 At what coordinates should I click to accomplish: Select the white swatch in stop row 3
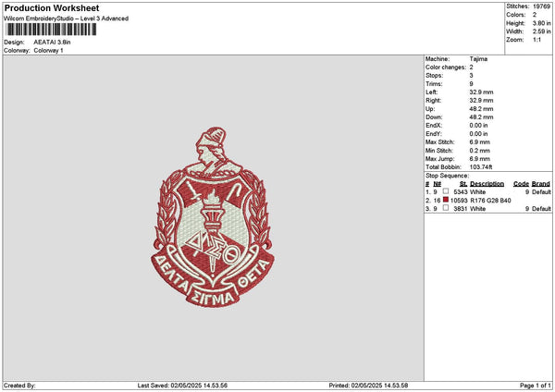(446, 208)
